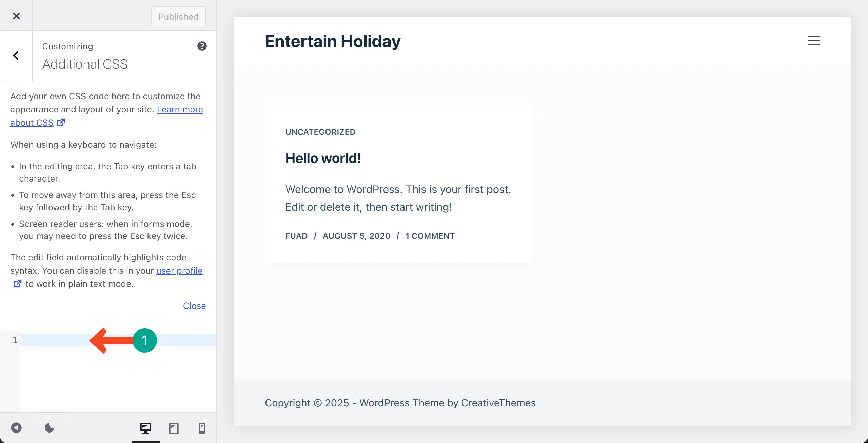Collapse the customizer sidebar
Viewport: 868px width, 443px height.
(17, 428)
